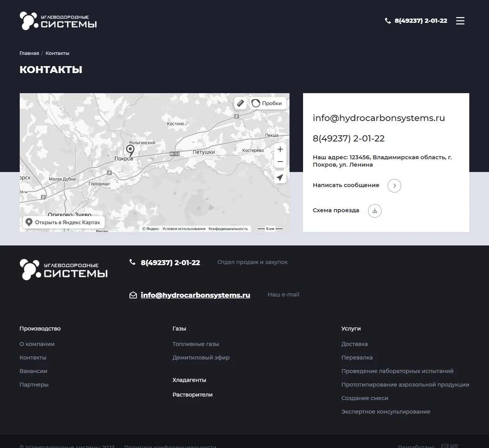
Task: Email footer info@hydrocarbonsystems.ru link
Action: click(196, 295)
